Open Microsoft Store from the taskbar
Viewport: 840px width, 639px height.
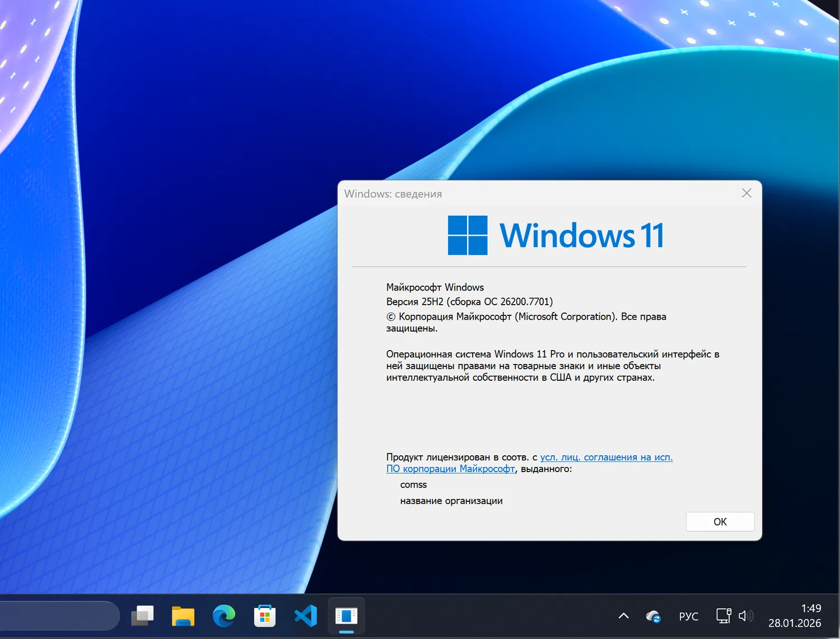264,615
